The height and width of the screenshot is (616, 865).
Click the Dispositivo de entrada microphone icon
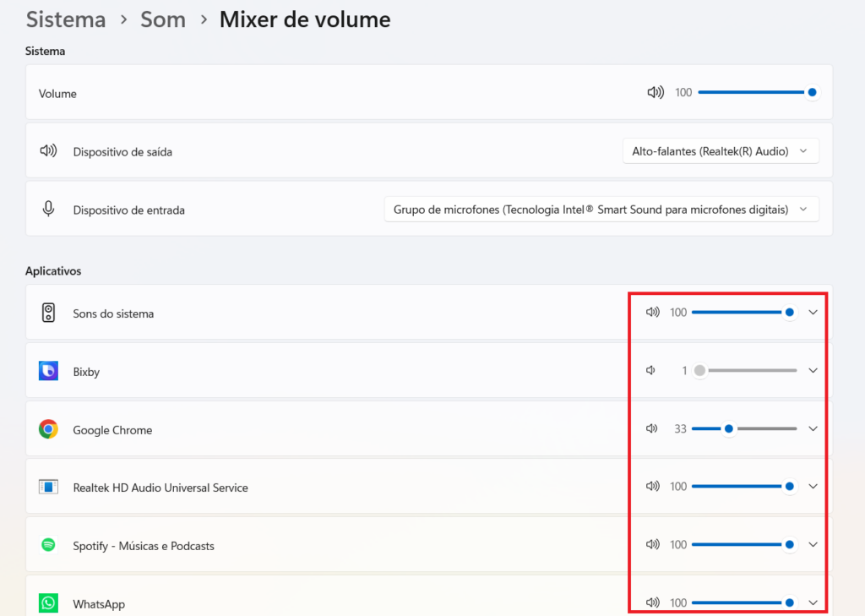point(48,209)
